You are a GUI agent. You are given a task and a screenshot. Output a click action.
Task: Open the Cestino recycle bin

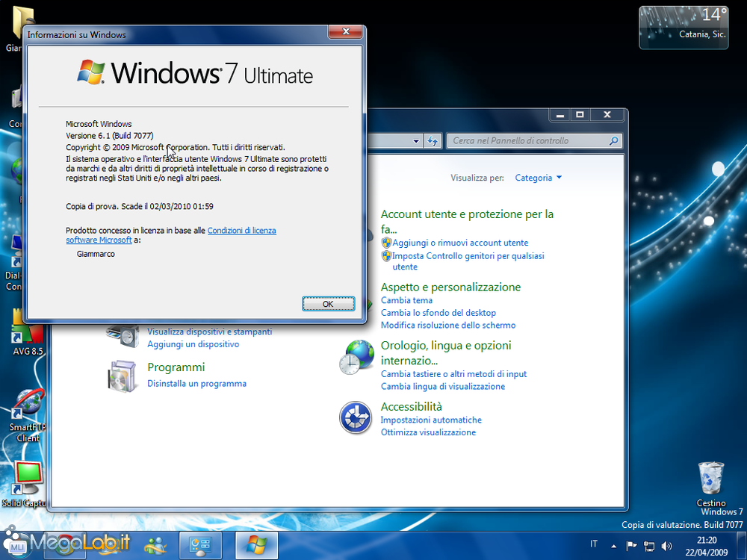pyautogui.click(x=710, y=479)
